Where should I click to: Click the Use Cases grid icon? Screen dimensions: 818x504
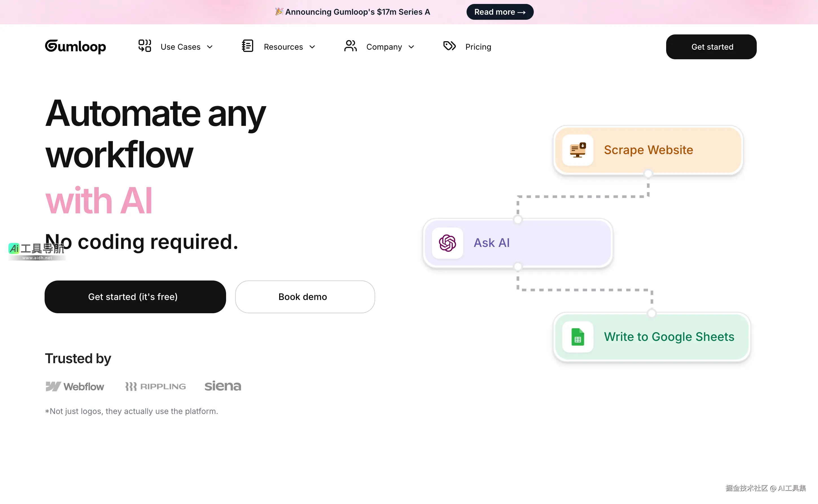[145, 46]
